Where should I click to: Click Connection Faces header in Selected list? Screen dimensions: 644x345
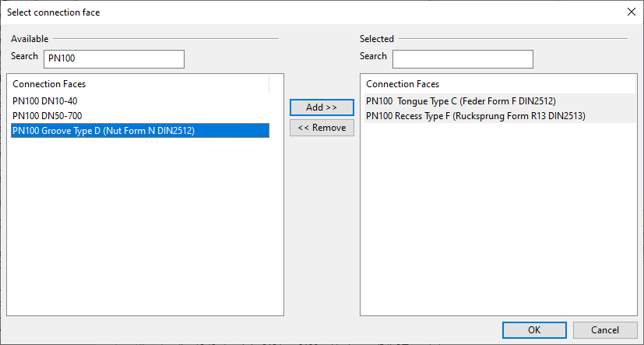403,83
